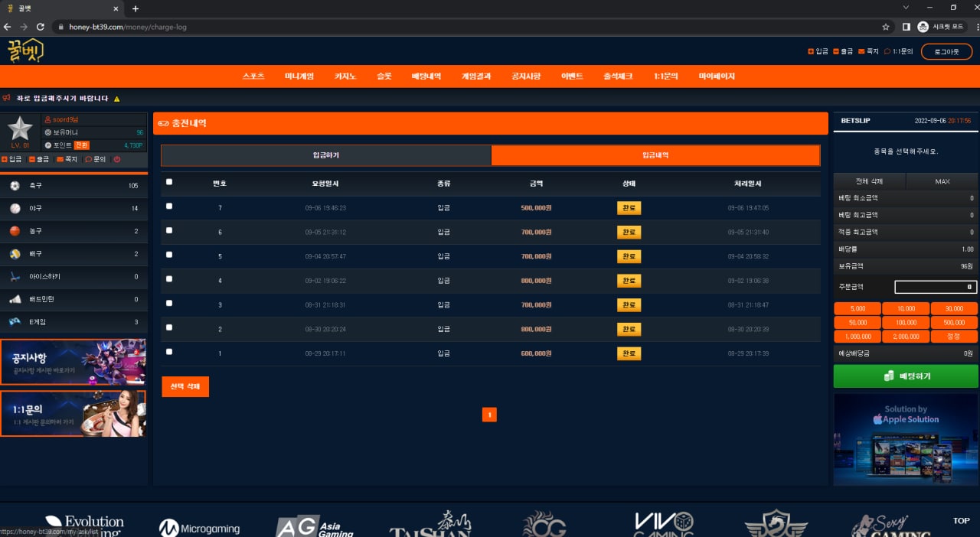Click the red power icon under profile
980x537 pixels.
click(x=117, y=159)
